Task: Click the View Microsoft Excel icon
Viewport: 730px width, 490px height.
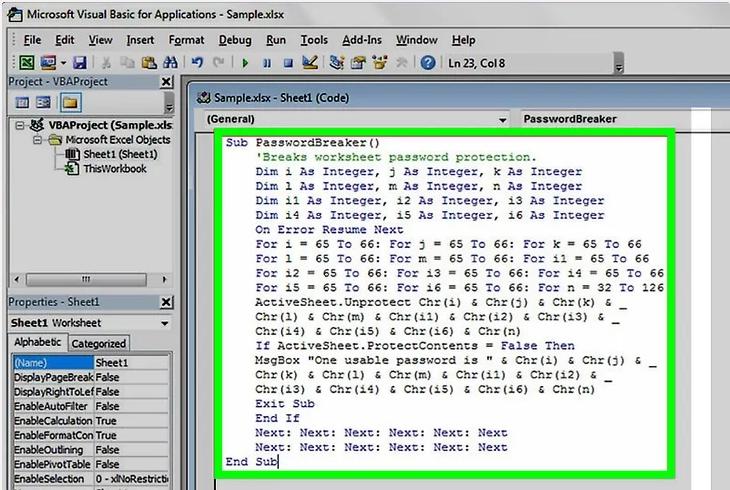Action: pyautogui.click(x=27, y=62)
